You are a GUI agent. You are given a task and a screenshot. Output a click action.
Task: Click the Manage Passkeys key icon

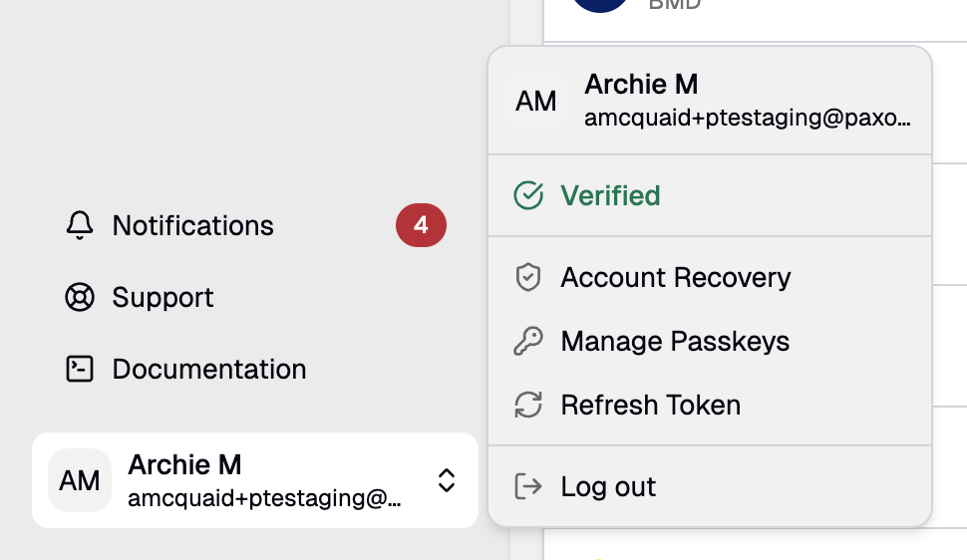pos(528,341)
